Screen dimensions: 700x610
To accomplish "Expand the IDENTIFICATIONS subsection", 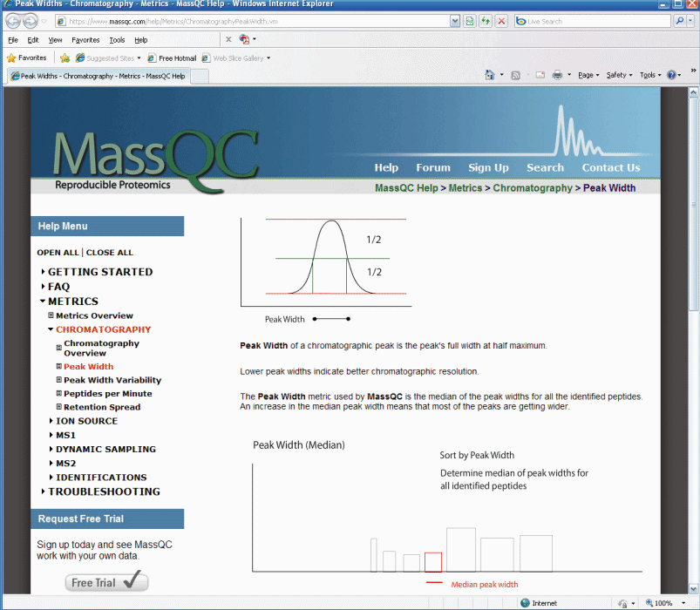I will click(x=51, y=477).
